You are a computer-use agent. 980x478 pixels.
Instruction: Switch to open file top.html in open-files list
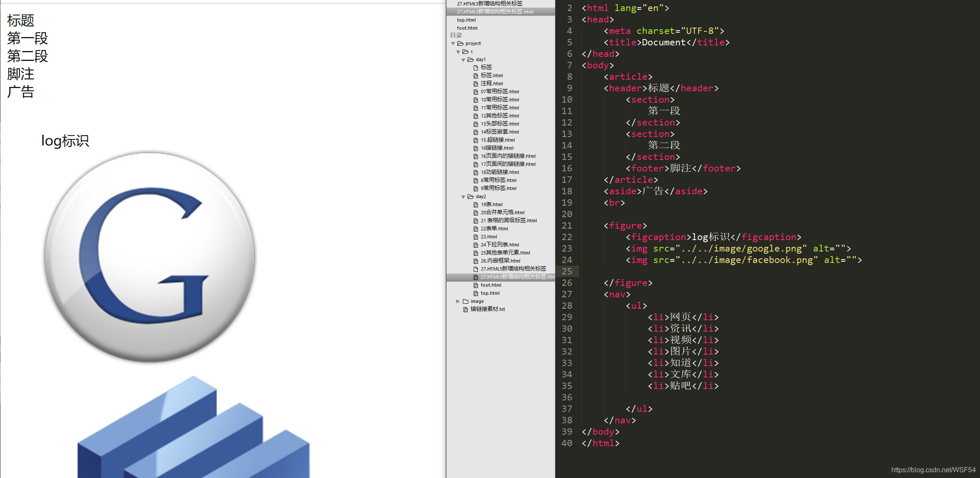click(466, 20)
